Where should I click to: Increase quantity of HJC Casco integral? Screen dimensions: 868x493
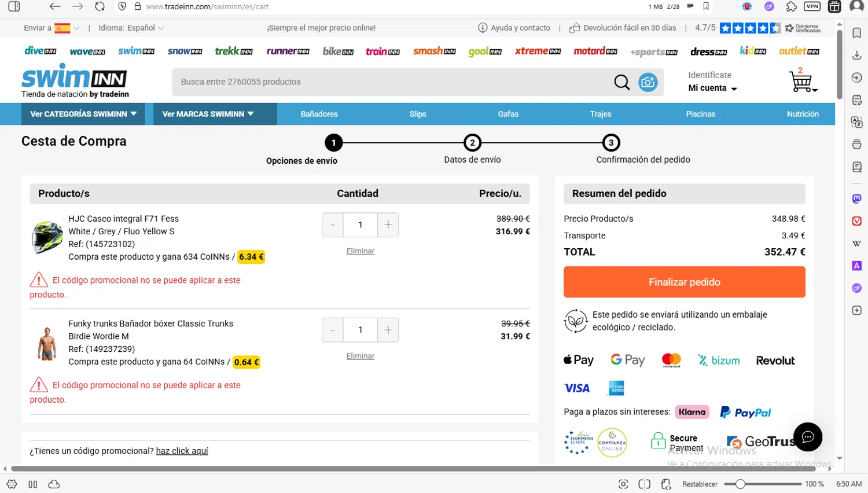388,225
